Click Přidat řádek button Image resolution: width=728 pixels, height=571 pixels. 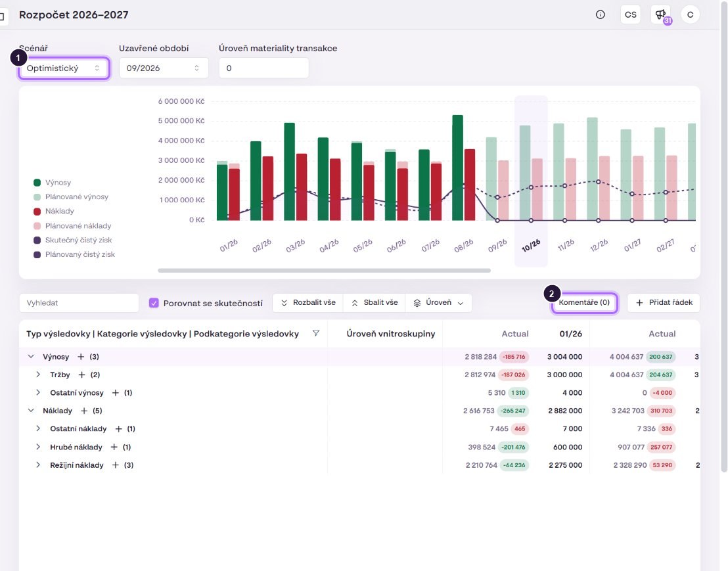pos(664,303)
